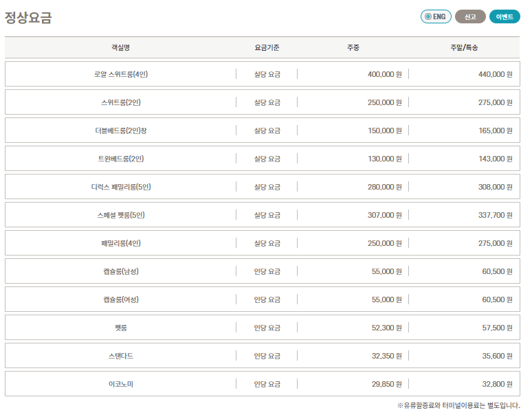The width and height of the screenshot is (532, 419).
Task: Click the 스페셜 펫룸(5인) room name
Action: (x=121, y=215)
